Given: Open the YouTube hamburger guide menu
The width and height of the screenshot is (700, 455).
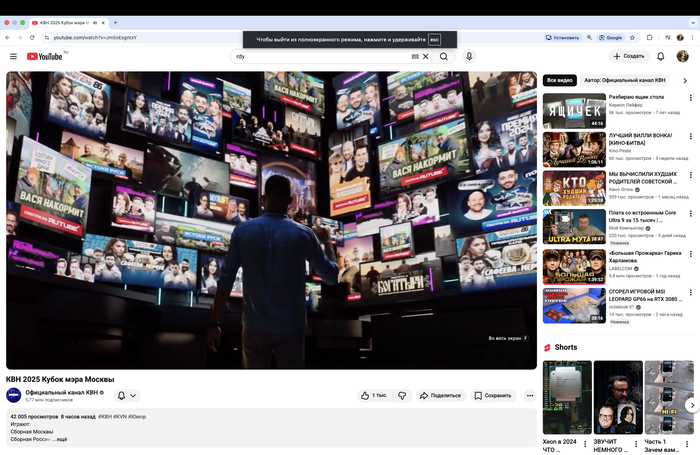Looking at the screenshot, I should 13,57.
